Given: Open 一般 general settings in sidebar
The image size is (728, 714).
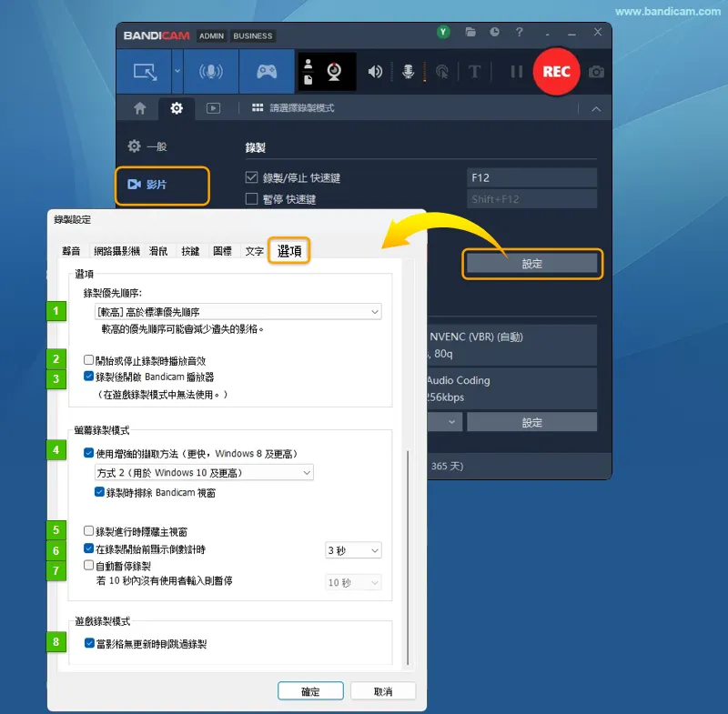Looking at the screenshot, I should (147, 146).
